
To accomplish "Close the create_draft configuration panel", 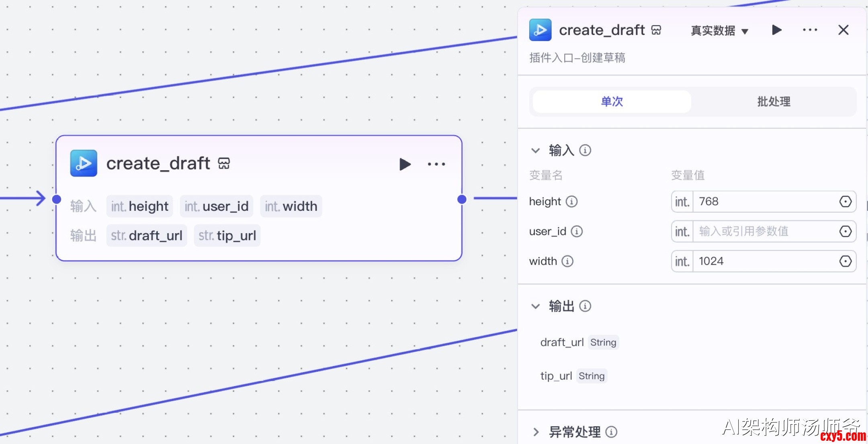I will [x=843, y=30].
